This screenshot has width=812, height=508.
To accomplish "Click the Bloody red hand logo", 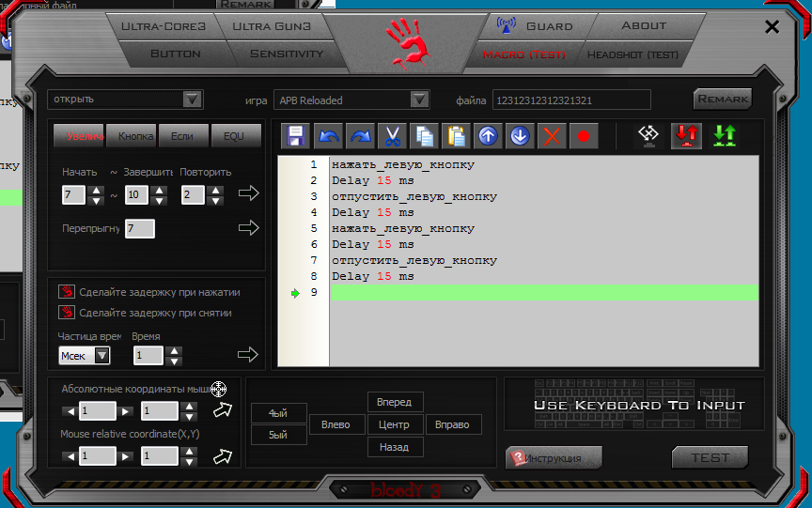I will tap(408, 44).
